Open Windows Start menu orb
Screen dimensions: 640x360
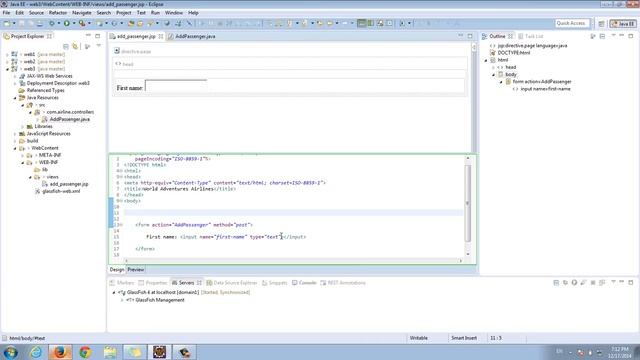click(10, 352)
